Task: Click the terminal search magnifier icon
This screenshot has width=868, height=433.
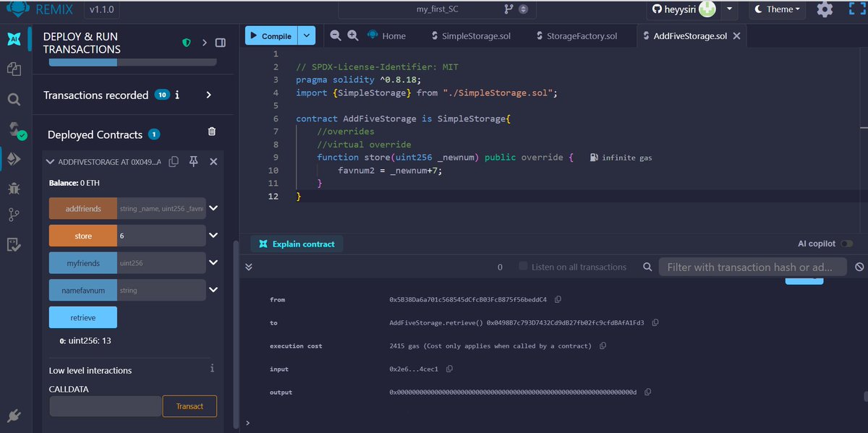Action: click(648, 267)
